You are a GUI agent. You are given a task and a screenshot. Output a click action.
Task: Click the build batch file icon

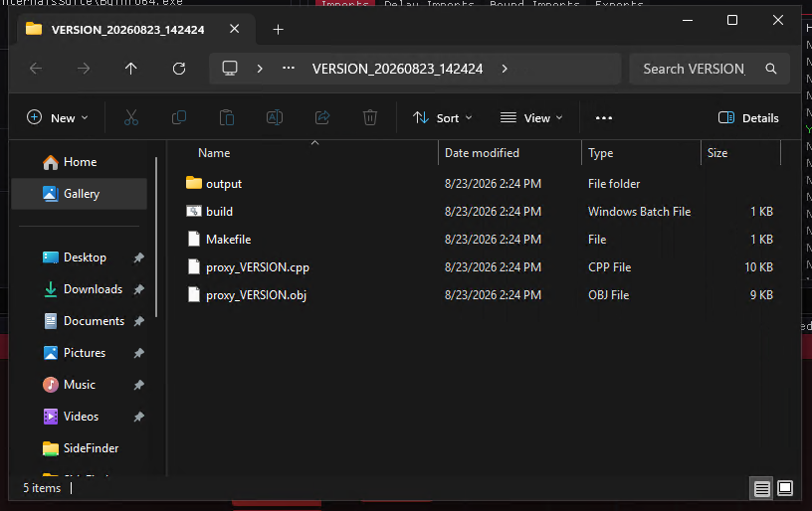(194, 211)
